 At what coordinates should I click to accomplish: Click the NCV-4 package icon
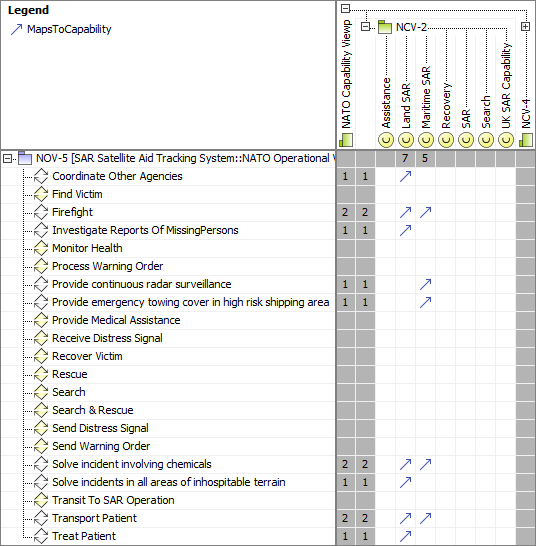point(526,140)
